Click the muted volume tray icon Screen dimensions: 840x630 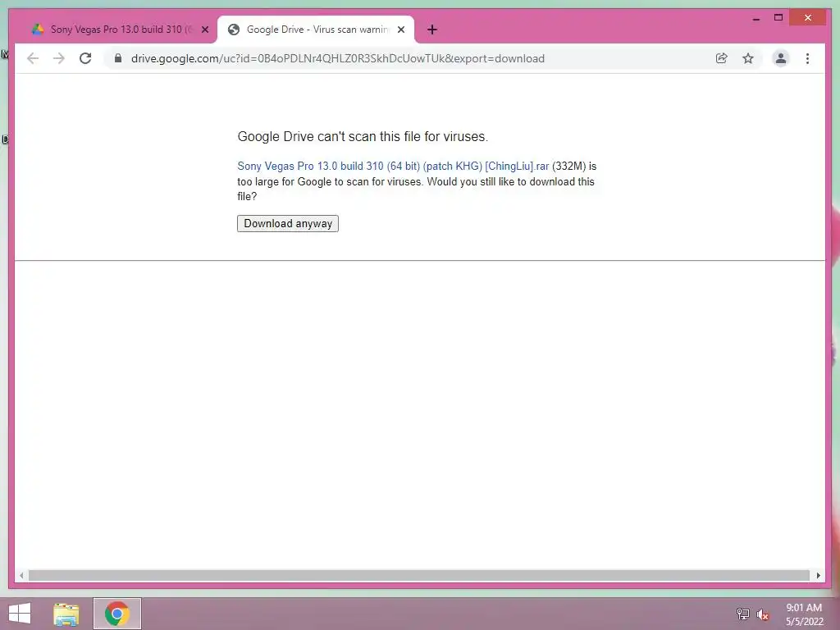763,614
